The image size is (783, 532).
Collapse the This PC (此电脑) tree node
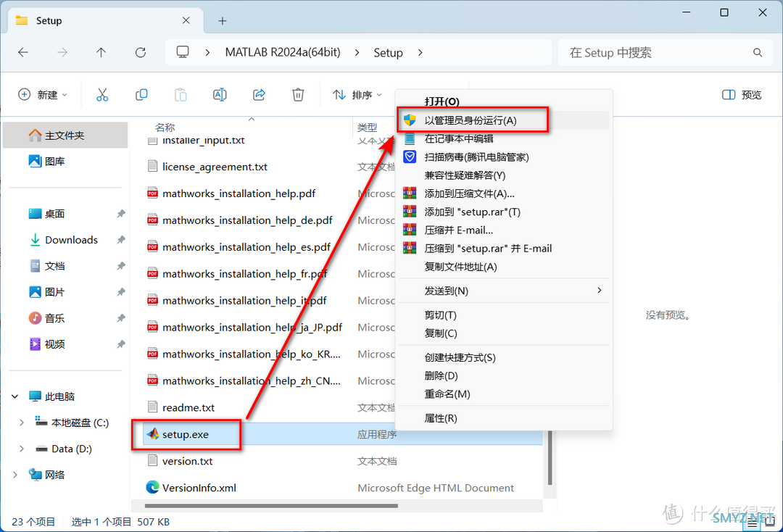coord(15,396)
